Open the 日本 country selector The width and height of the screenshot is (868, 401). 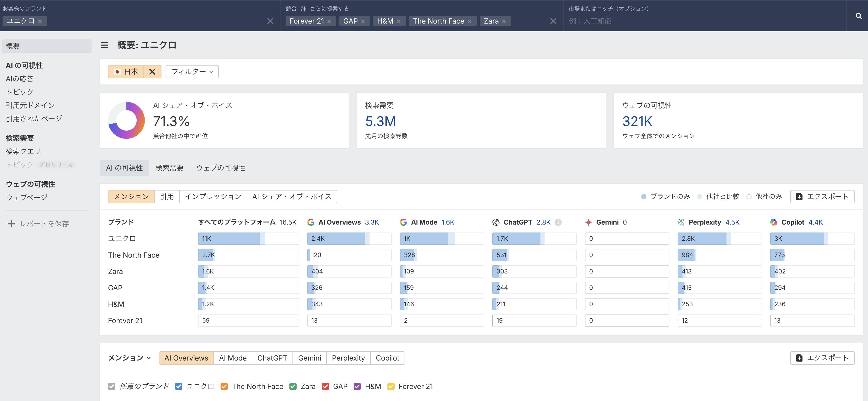(x=126, y=71)
